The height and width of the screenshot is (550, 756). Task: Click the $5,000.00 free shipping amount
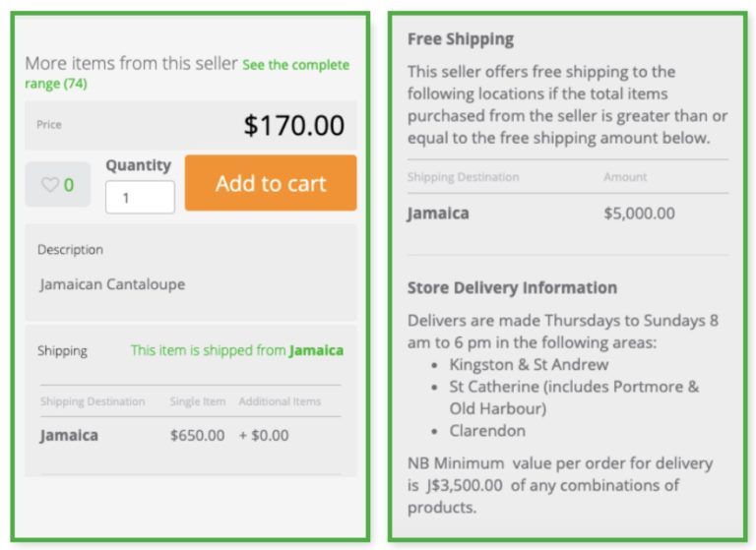639,214
